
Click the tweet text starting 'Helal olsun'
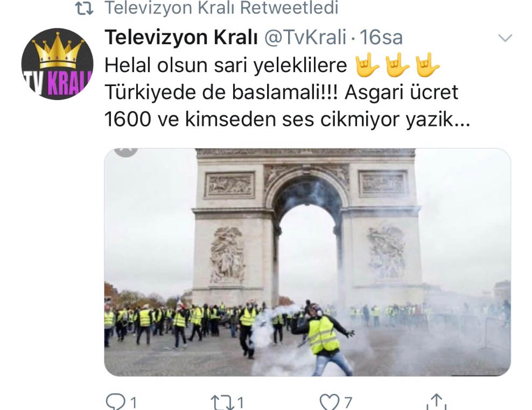click(288, 92)
